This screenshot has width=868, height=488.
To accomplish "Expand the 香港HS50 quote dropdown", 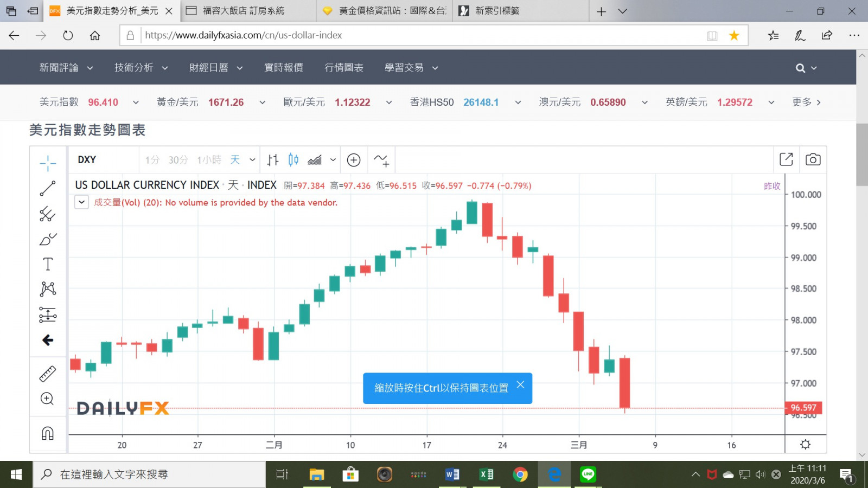I will [x=518, y=102].
